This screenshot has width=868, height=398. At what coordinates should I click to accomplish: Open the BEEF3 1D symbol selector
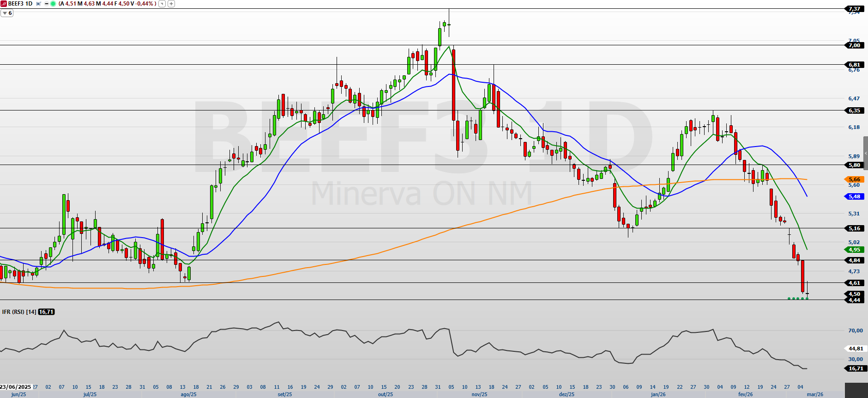20,4
